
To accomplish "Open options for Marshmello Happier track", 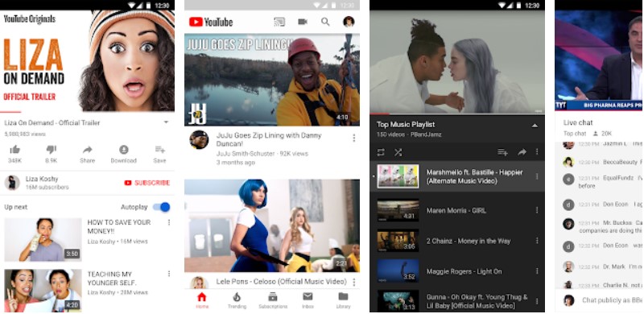I will click(x=537, y=177).
